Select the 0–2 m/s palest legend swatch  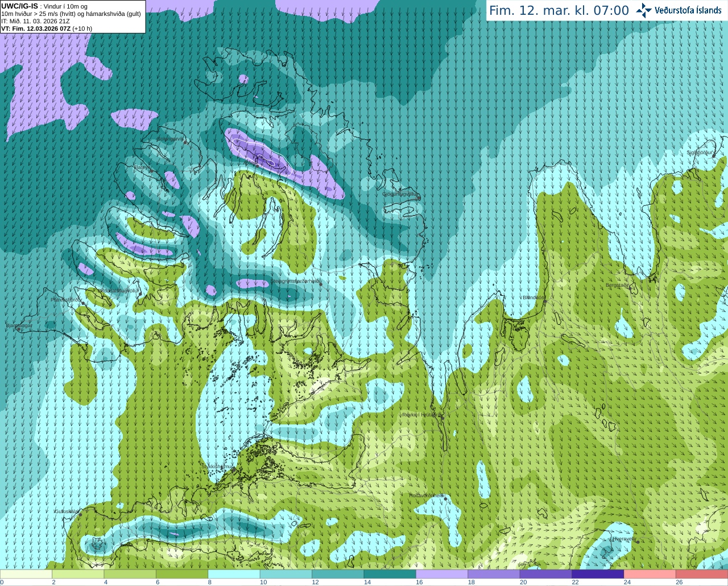pyautogui.click(x=26, y=575)
